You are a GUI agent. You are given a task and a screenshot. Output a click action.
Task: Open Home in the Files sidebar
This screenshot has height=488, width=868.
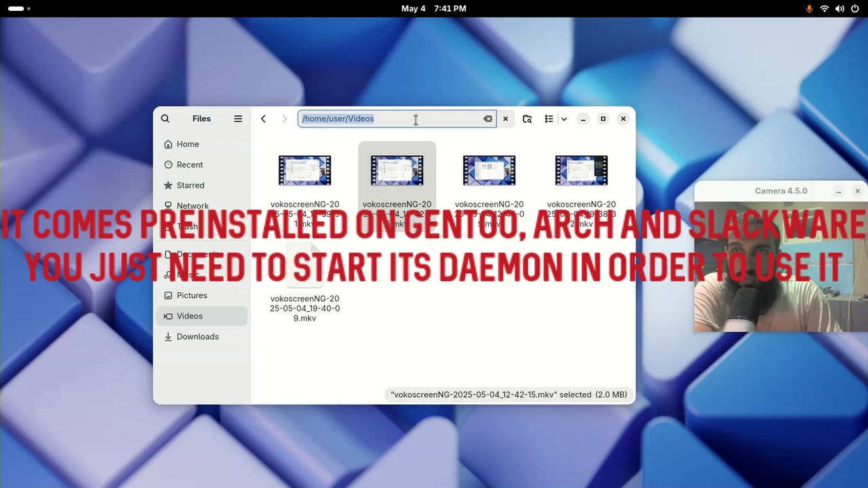202,144
